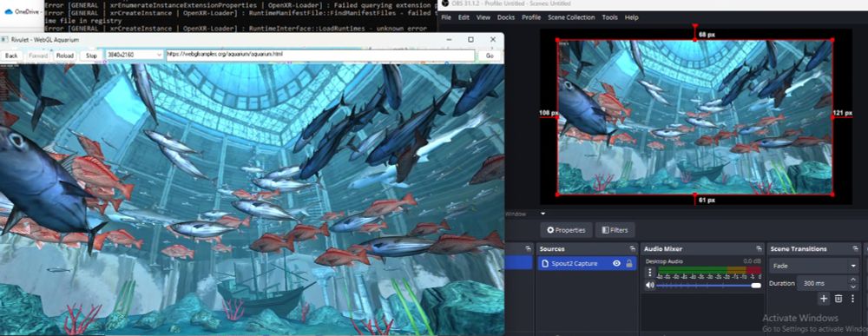Toggle the lock on Spout2 Capture
Viewport: 868px width, 336px height.
coord(629,264)
